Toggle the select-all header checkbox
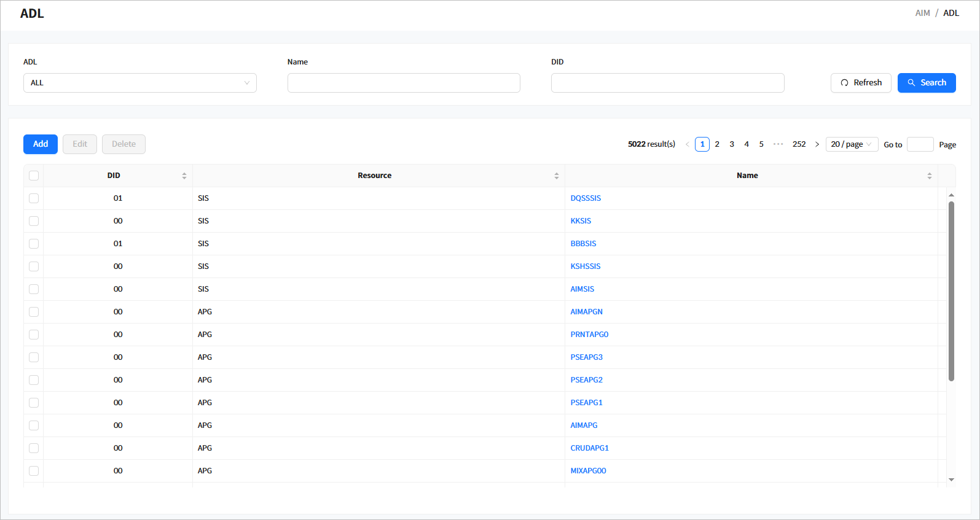Screen dimensions: 980x520 (x=34, y=176)
